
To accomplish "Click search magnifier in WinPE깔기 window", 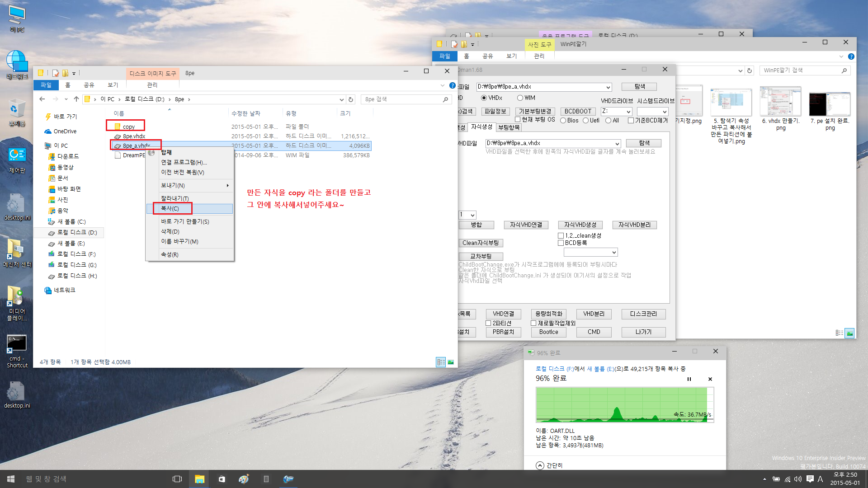I will pyautogui.click(x=844, y=70).
